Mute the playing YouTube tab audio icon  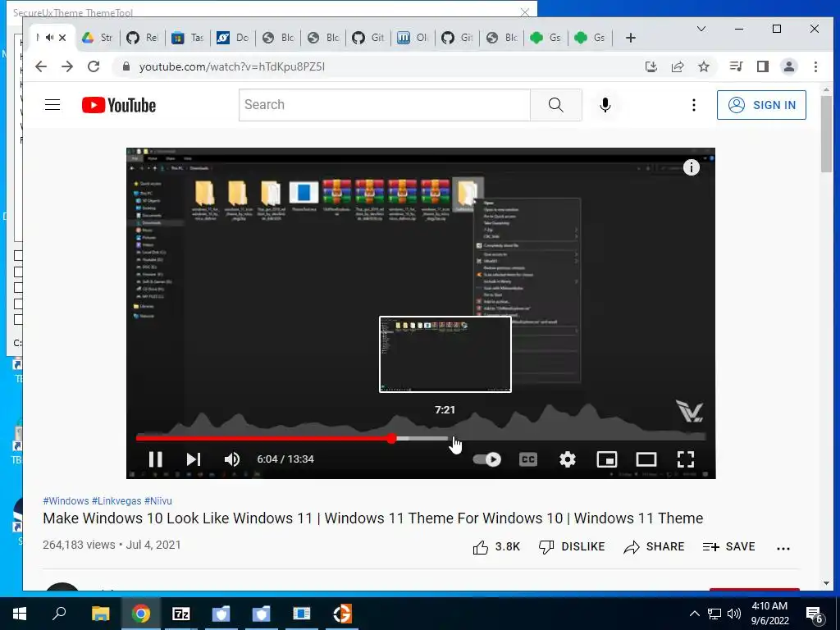(x=50, y=38)
